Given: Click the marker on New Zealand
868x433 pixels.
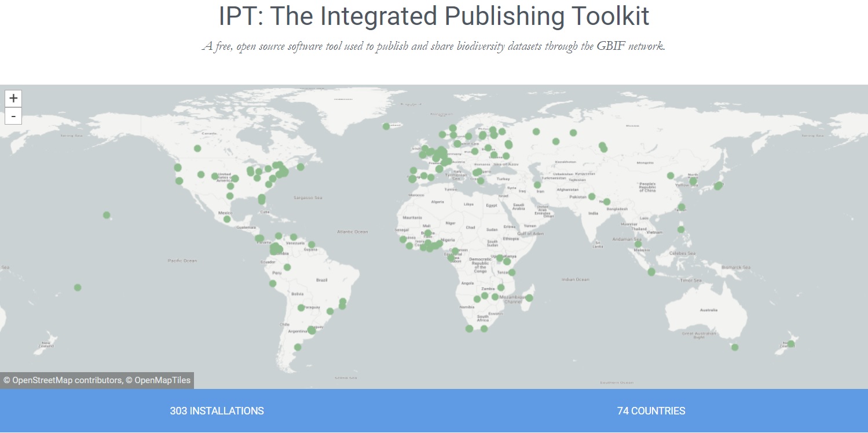Looking at the screenshot, I should (x=790, y=344).
